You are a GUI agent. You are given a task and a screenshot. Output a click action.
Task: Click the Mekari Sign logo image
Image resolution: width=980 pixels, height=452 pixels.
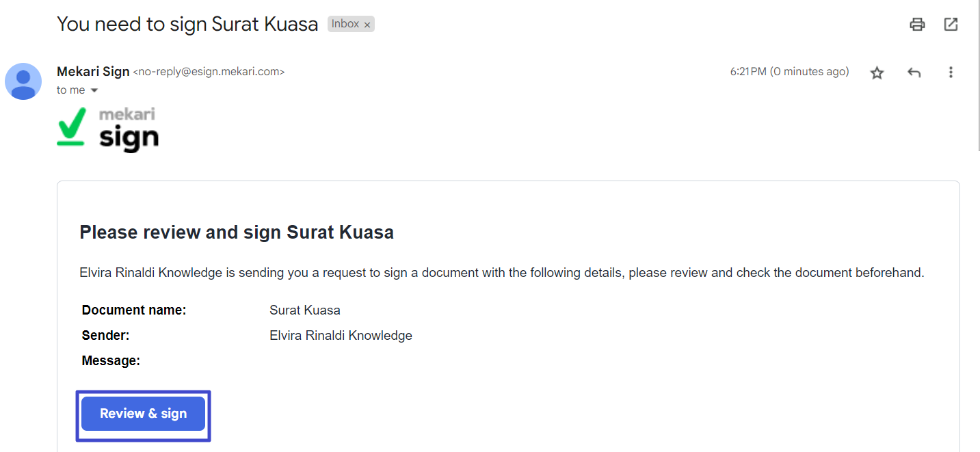(x=108, y=129)
